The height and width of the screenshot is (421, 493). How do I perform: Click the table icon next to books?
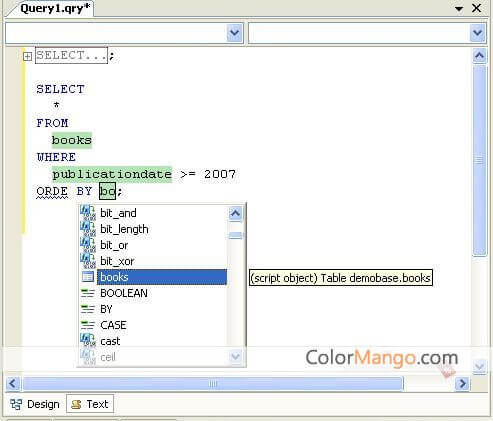[x=88, y=277]
